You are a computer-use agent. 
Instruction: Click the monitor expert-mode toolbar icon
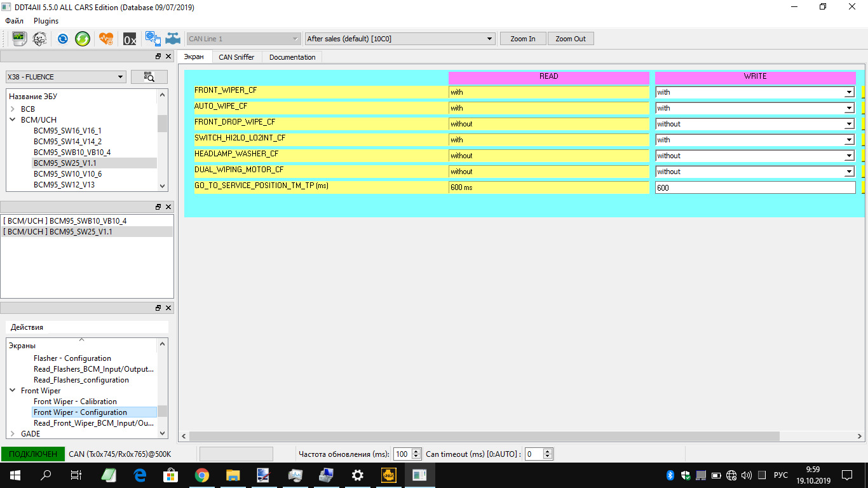19,39
